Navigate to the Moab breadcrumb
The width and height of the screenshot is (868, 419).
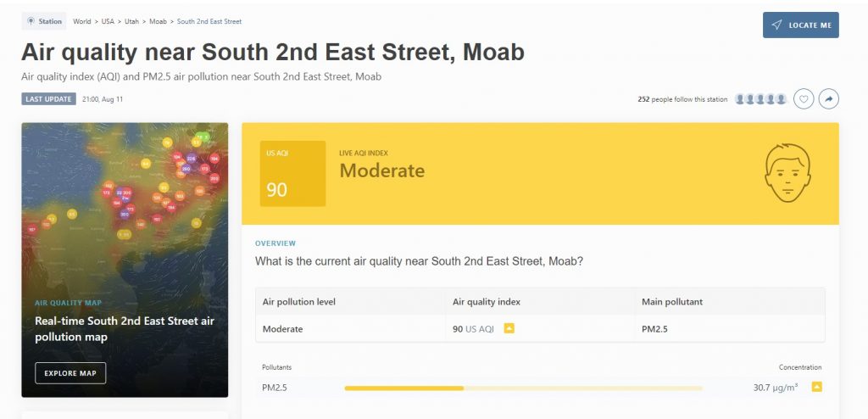pos(158,21)
